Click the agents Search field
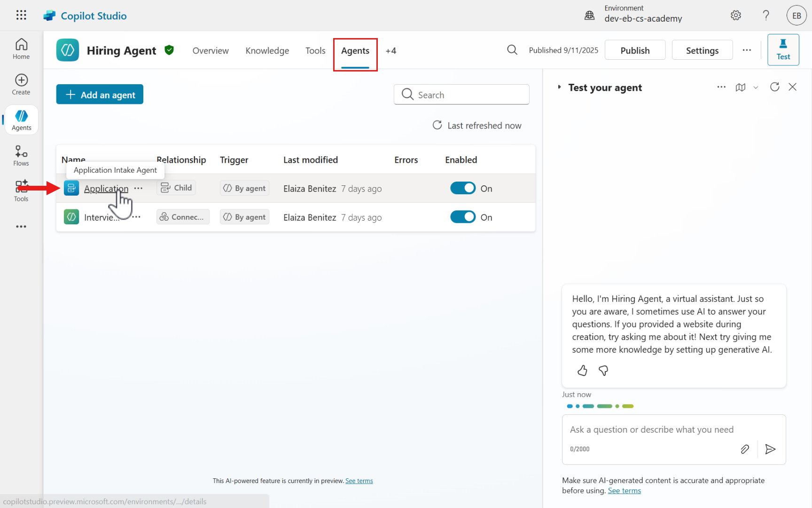This screenshot has height=508, width=812. (x=461, y=95)
